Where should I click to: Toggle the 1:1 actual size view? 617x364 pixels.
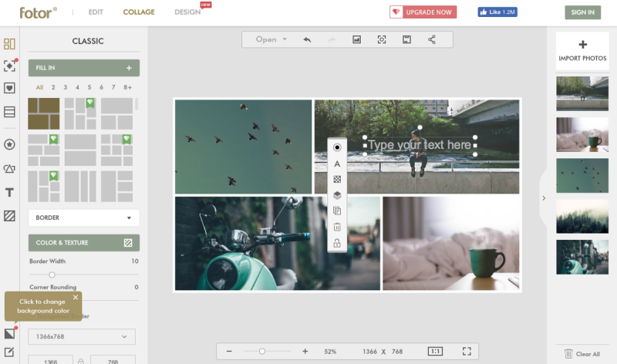[x=435, y=351]
